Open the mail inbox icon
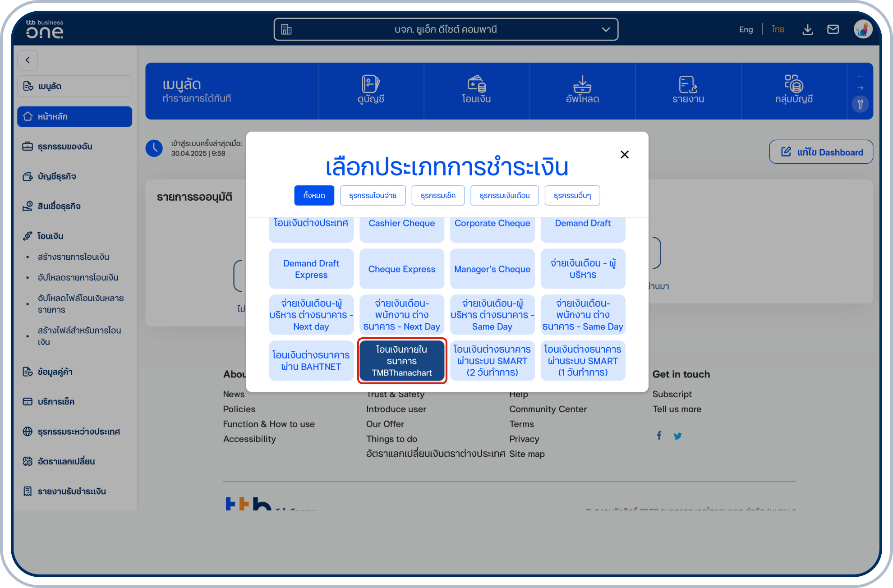Viewport: 893px width, 588px height. (x=833, y=30)
